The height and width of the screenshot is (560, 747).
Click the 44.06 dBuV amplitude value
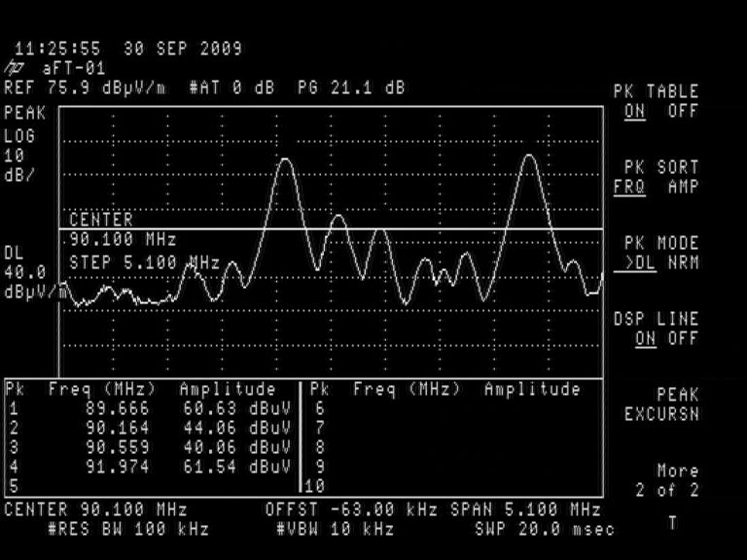(236, 428)
